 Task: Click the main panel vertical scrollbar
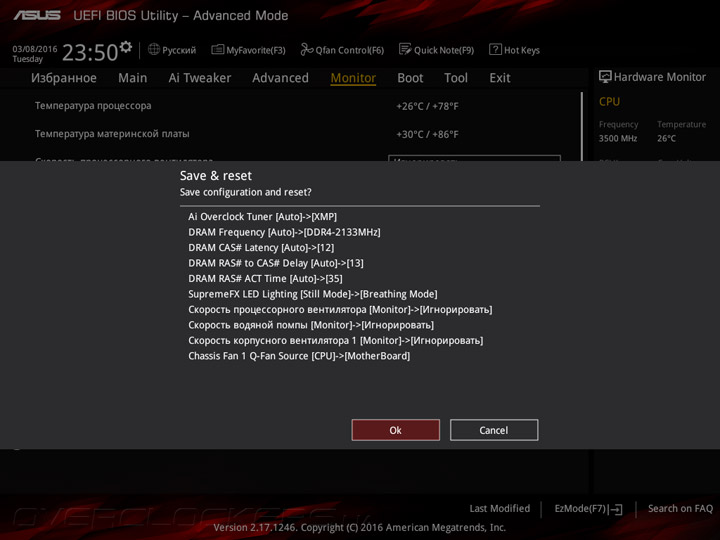click(x=582, y=126)
